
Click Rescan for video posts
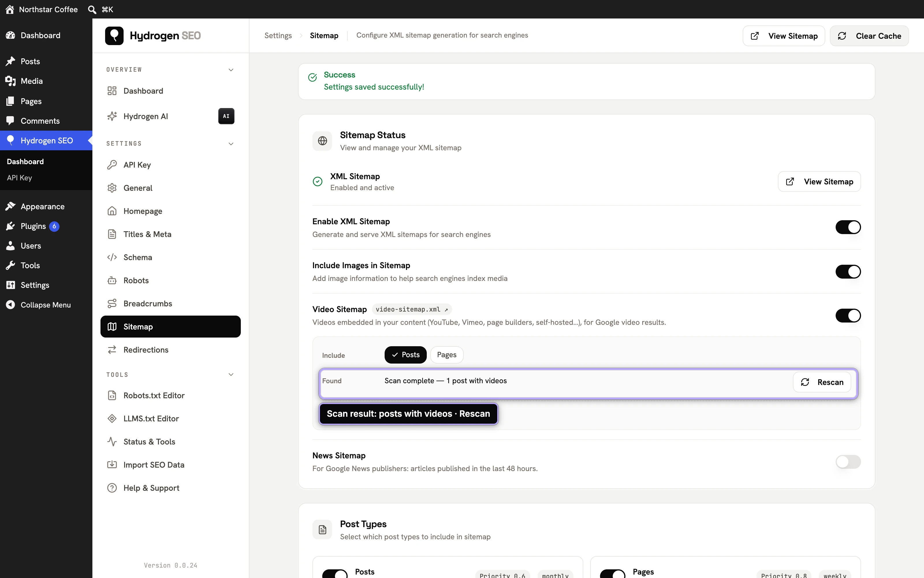coord(822,382)
